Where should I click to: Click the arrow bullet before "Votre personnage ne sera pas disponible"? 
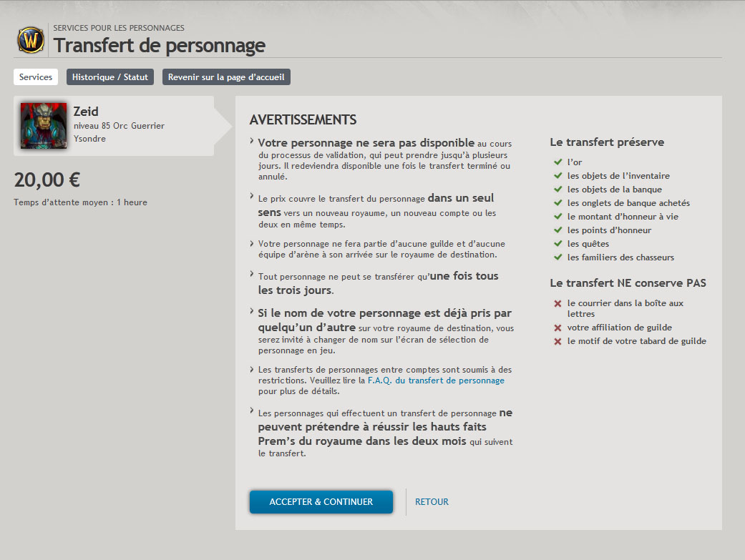[x=252, y=142]
